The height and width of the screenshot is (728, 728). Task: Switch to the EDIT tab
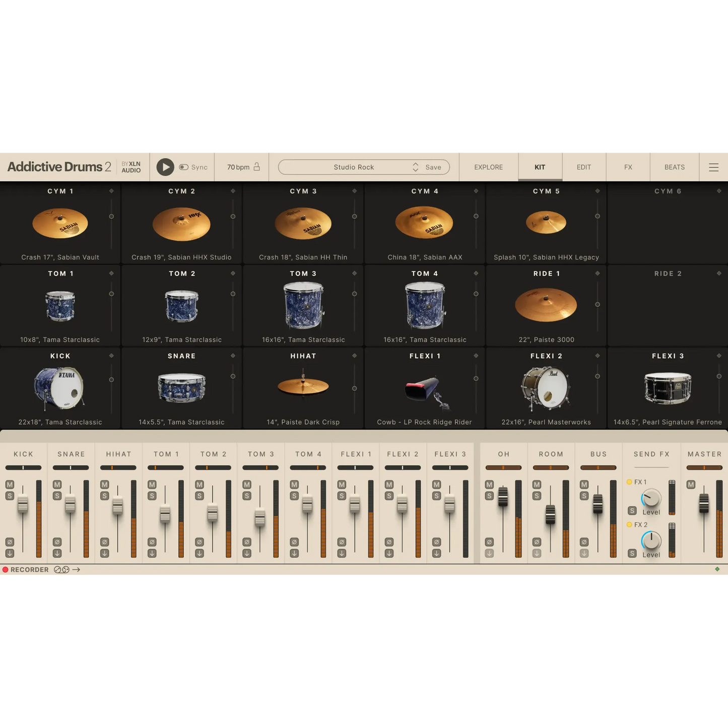tap(583, 167)
